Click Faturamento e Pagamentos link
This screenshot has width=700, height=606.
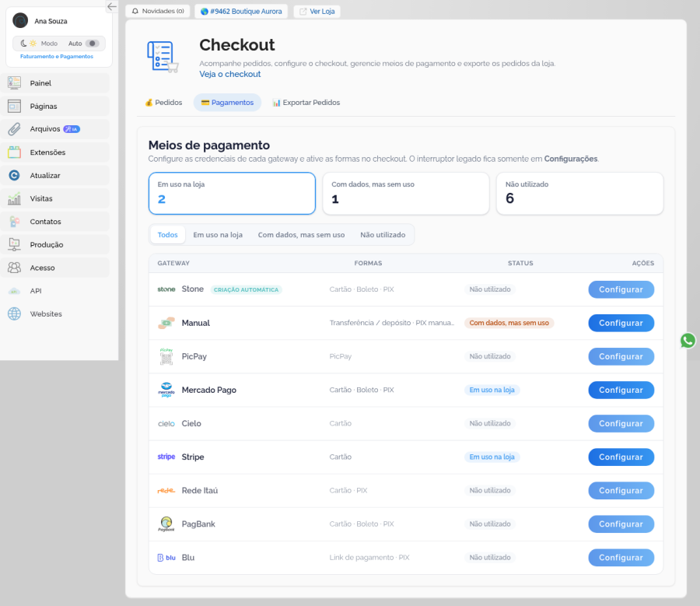tap(57, 56)
